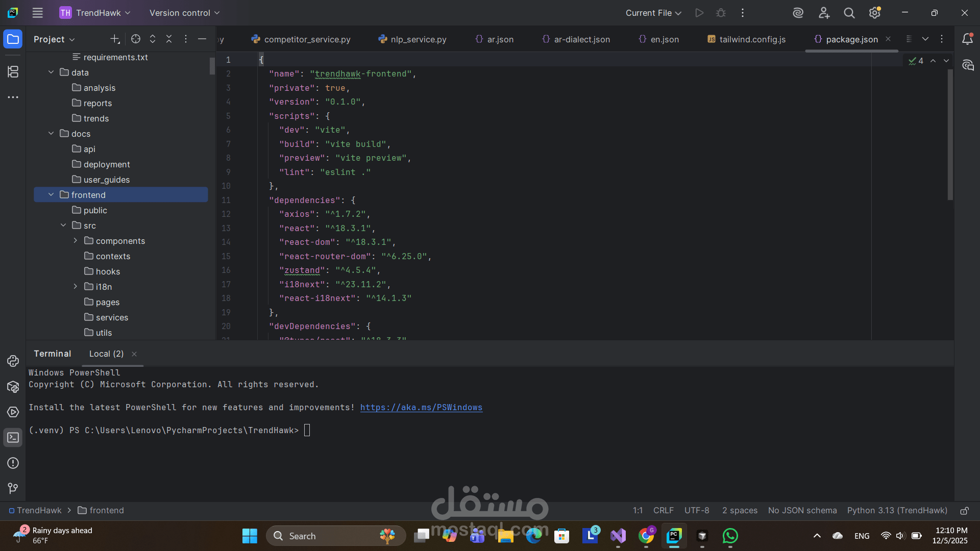This screenshot has width=980, height=551.
Task: Open the Structure tool window
Action: click(x=13, y=72)
